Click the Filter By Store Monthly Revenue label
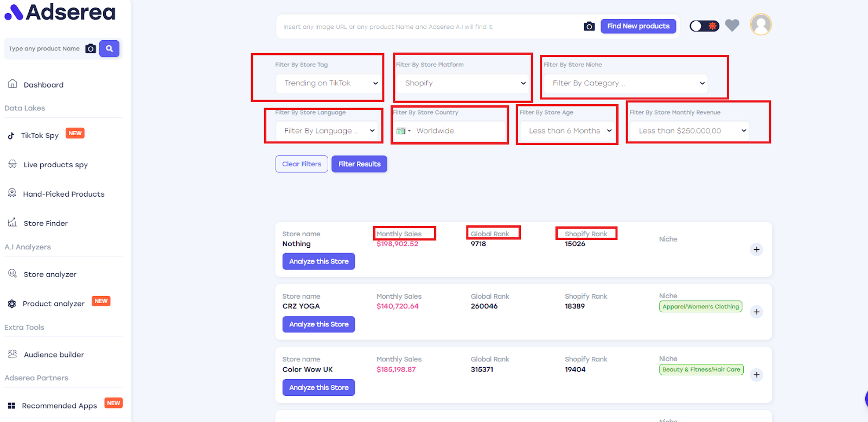This screenshot has width=868, height=422. coord(675,112)
